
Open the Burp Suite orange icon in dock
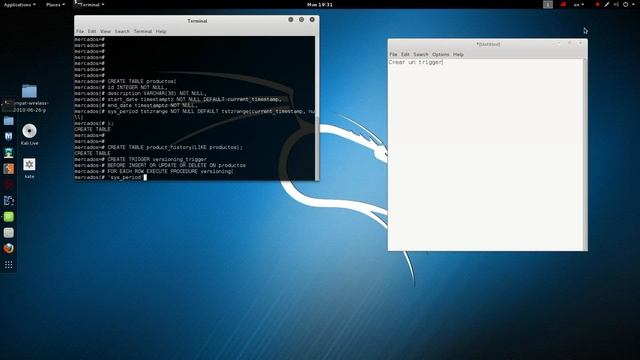[9, 169]
